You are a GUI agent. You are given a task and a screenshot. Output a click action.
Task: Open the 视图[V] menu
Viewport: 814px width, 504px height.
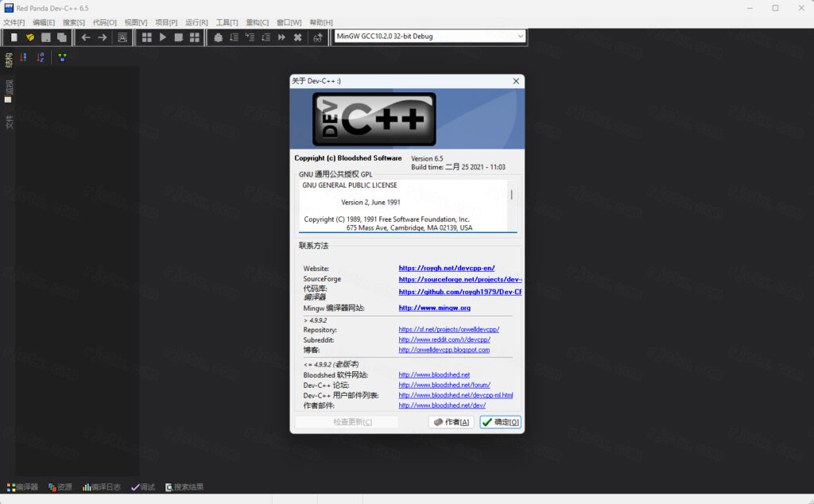[x=135, y=22]
